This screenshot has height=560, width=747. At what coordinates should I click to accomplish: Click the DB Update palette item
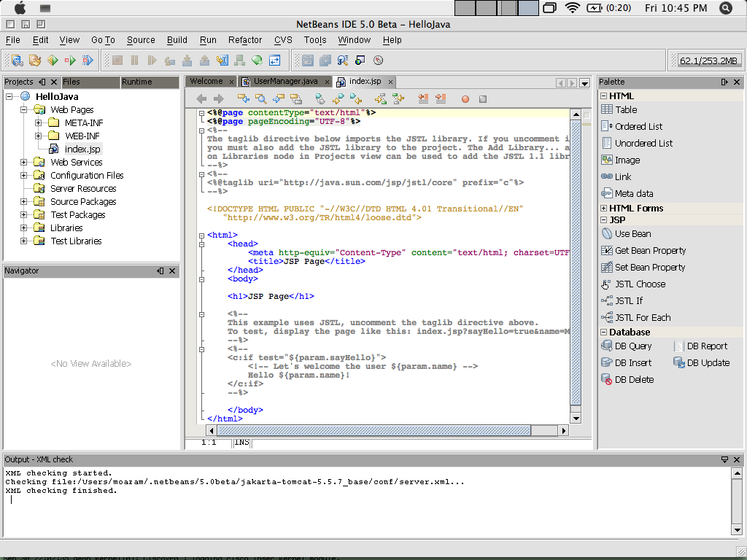pos(702,363)
